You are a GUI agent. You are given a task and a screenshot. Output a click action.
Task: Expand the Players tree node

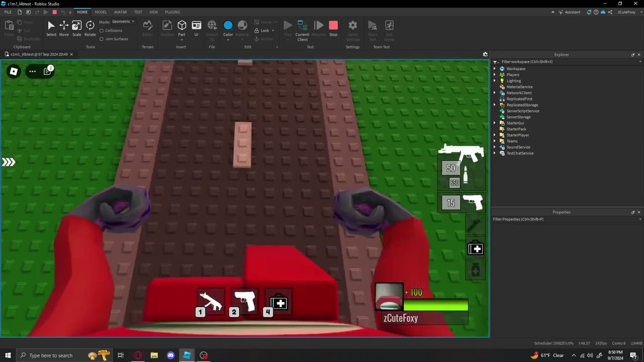click(495, 75)
